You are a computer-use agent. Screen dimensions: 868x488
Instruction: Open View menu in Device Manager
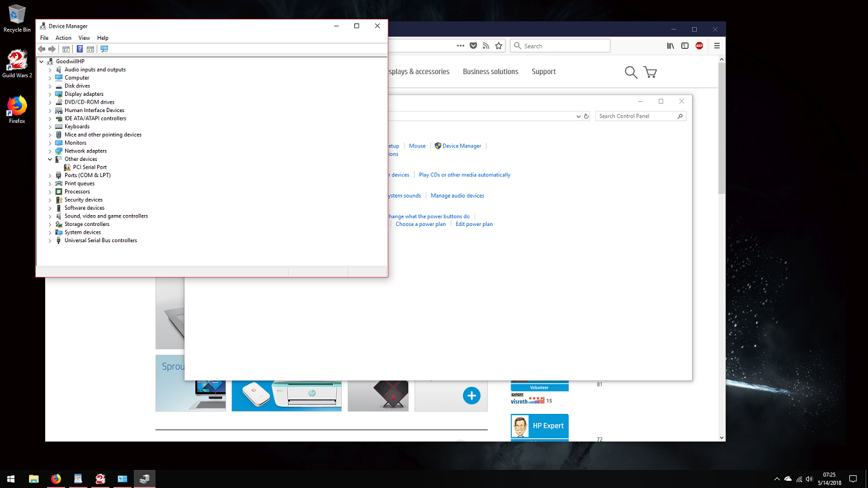84,38
